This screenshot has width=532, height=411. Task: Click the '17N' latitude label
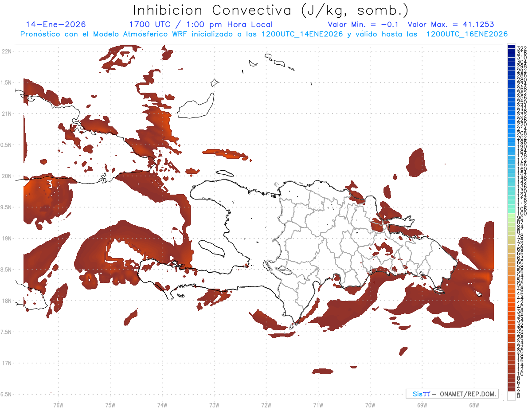coord(7,363)
